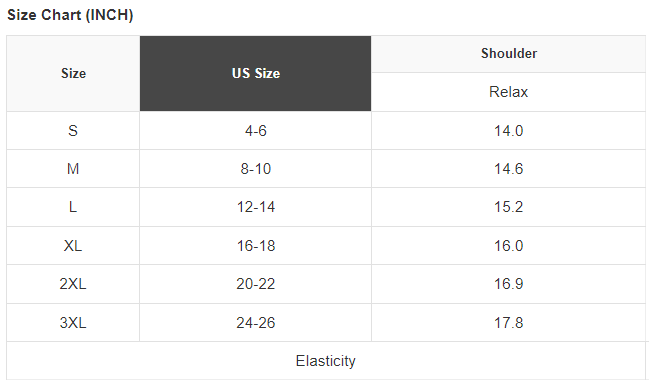Click the 24-26 US size cell

[255, 323]
